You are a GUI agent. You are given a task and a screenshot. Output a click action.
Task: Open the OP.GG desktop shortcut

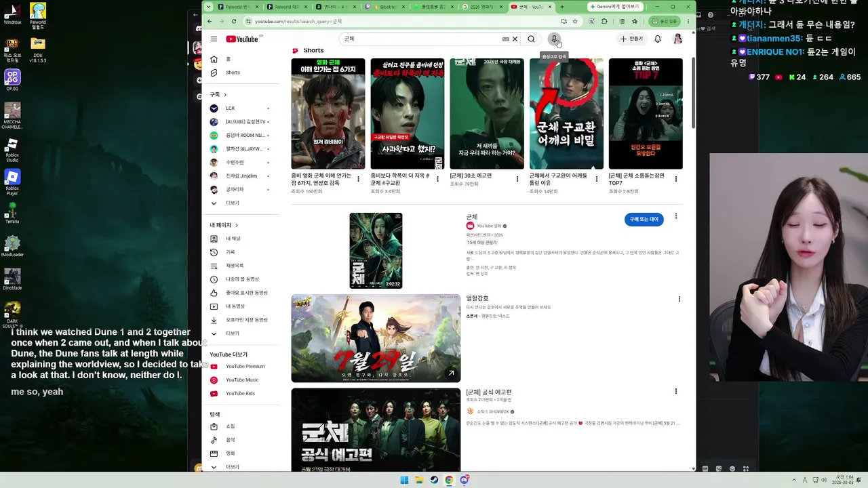[12, 80]
